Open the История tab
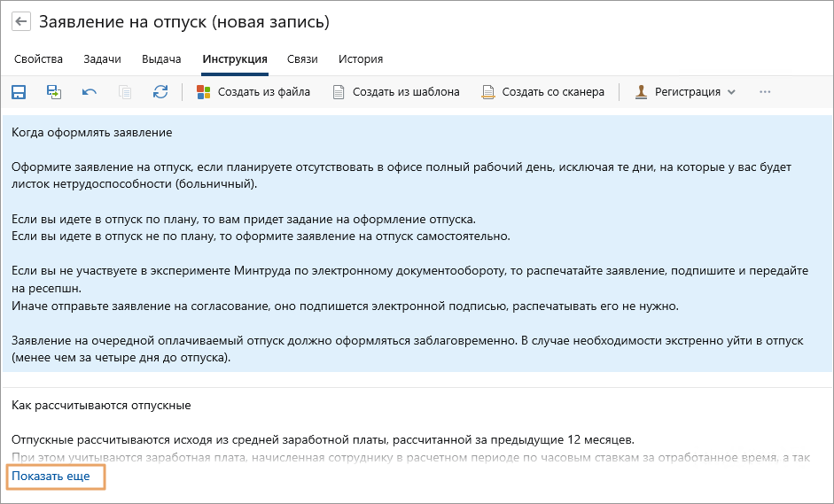 (x=361, y=59)
